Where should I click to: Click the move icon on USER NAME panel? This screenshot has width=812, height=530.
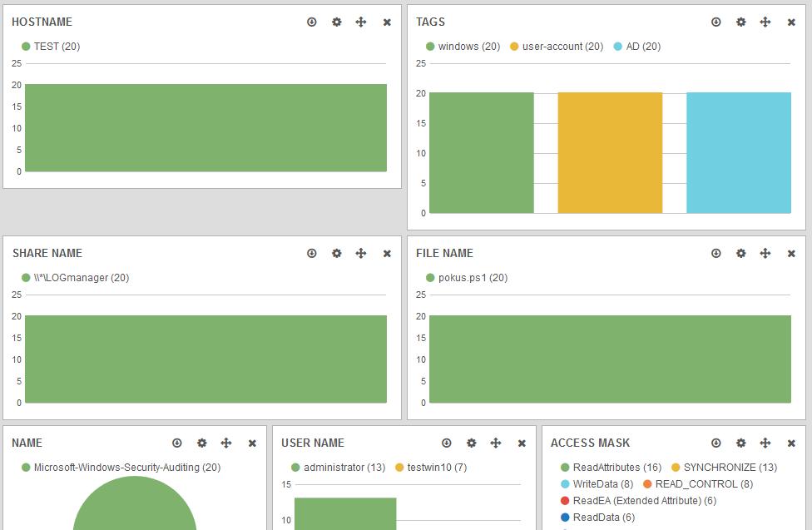coord(496,443)
